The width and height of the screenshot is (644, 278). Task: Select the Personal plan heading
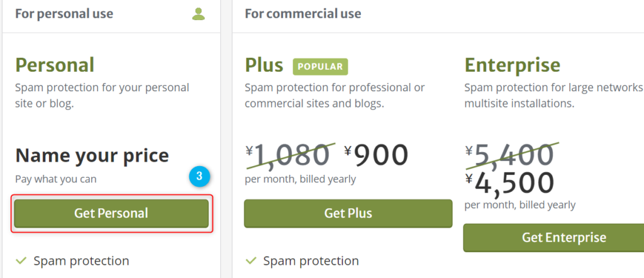tap(55, 65)
